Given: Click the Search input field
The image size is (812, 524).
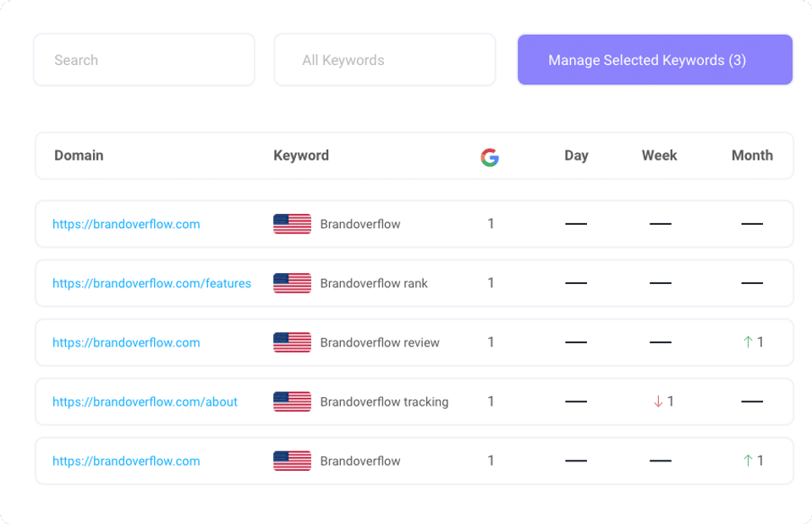Looking at the screenshot, I should coord(144,60).
